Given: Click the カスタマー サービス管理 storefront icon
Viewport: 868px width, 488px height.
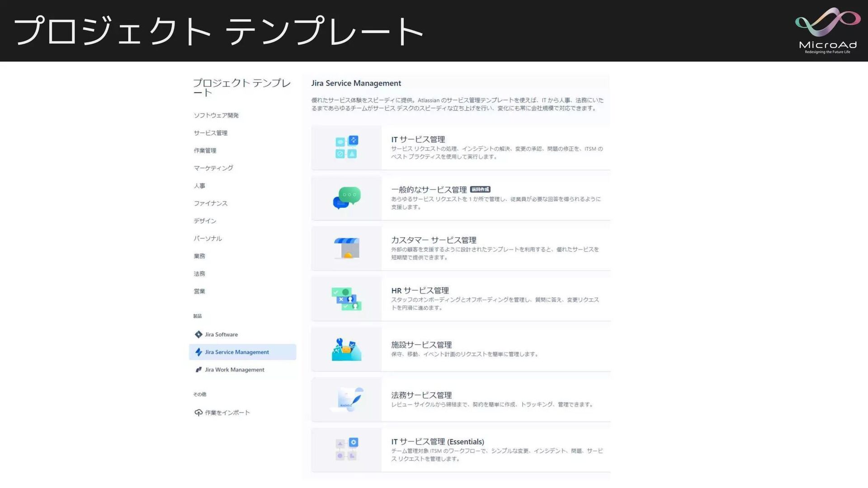Looking at the screenshot, I should (x=346, y=248).
